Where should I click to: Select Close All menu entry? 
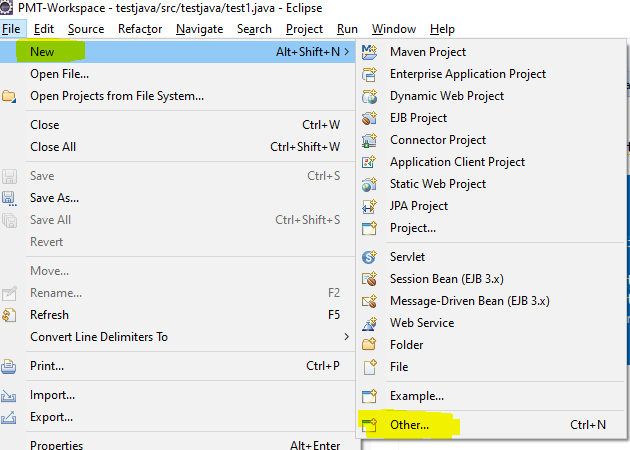click(178, 147)
